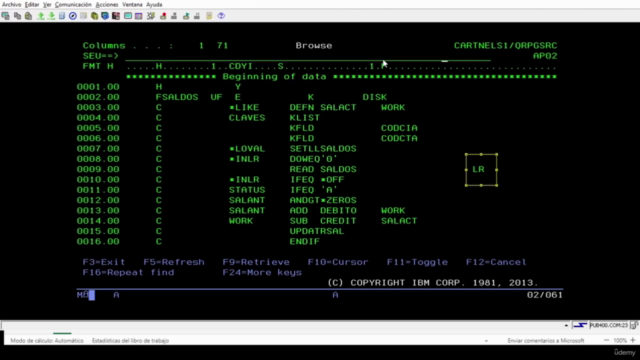Click the print screen icon first in toolbar
The height and width of the screenshot is (360, 640).
click(6, 16)
